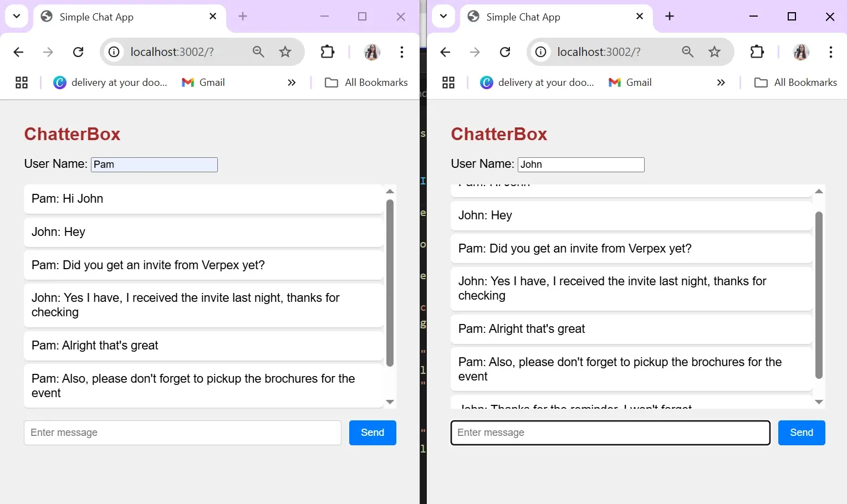Go back in the right browser window

click(x=445, y=52)
